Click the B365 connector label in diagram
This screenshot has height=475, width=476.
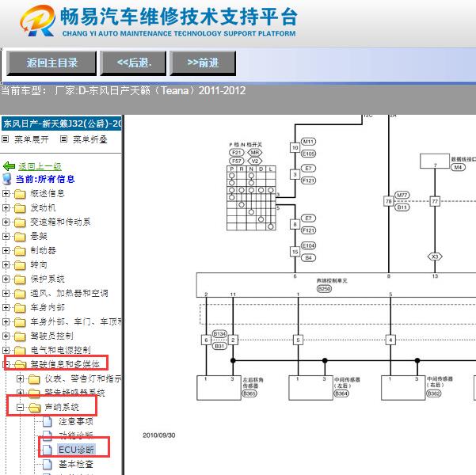249,393
